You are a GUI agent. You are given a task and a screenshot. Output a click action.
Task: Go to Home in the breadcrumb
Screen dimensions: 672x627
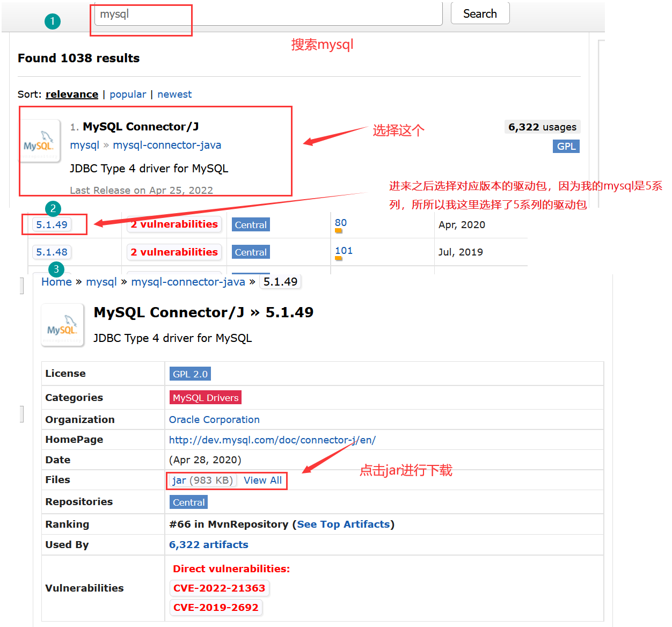(x=56, y=282)
